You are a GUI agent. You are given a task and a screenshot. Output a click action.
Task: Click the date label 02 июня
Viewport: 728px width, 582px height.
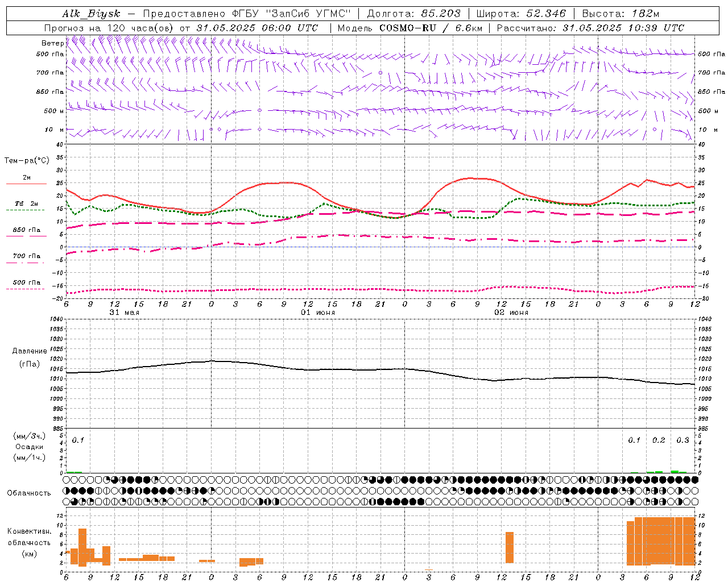[x=511, y=313]
